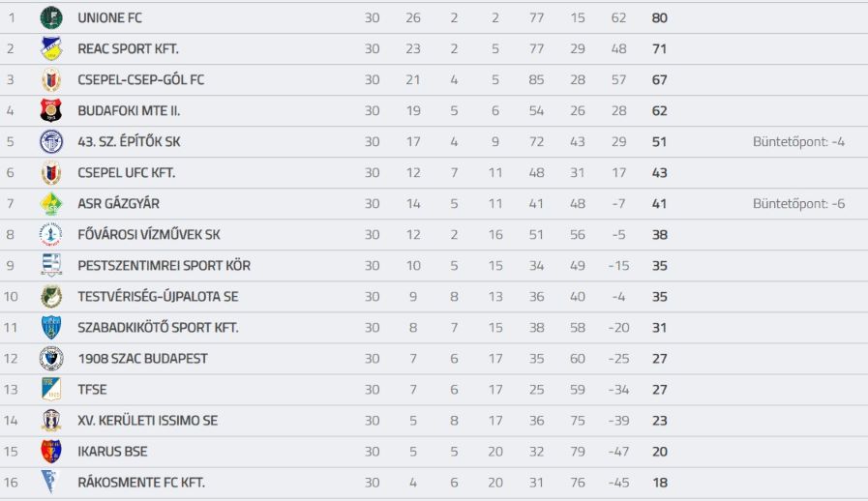Click the REAC Sport Kft. team logo
868x501 pixels.
point(51,48)
